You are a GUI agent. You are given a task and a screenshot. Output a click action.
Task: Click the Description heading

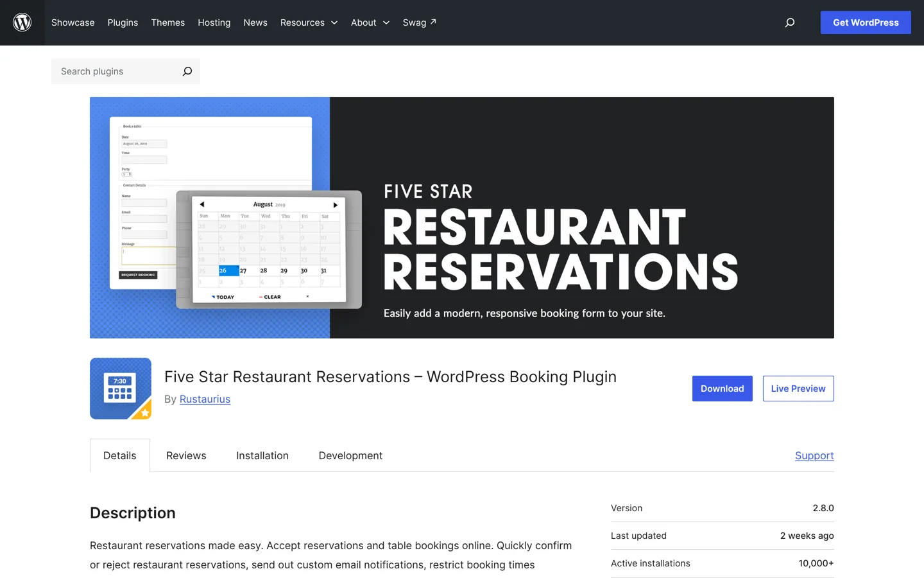click(x=133, y=512)
